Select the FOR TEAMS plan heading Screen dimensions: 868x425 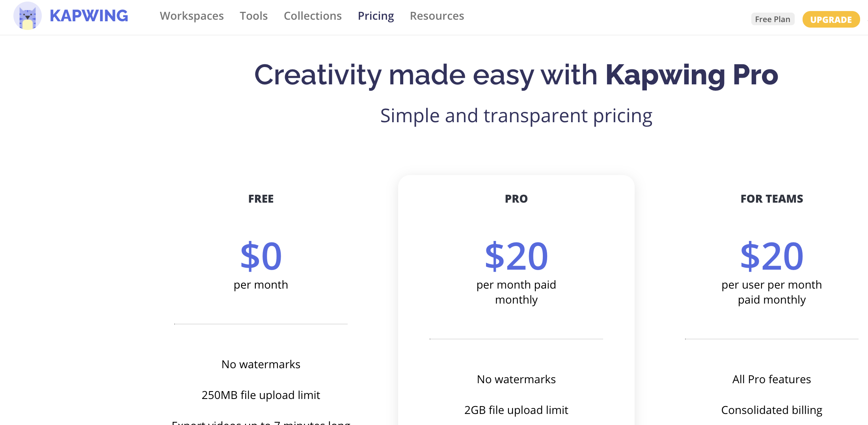(772, 199)
